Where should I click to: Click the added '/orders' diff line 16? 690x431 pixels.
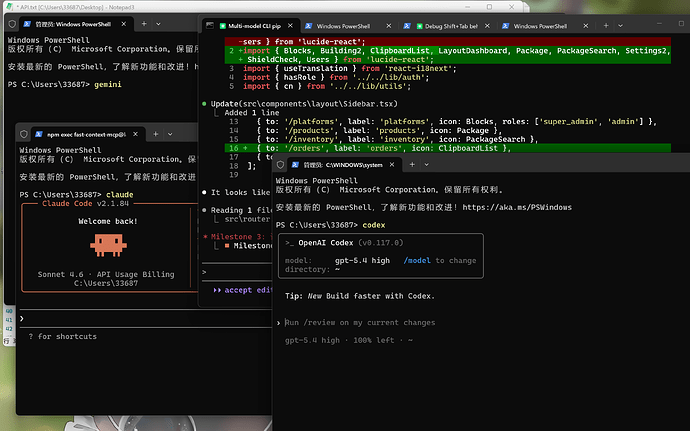448,148
